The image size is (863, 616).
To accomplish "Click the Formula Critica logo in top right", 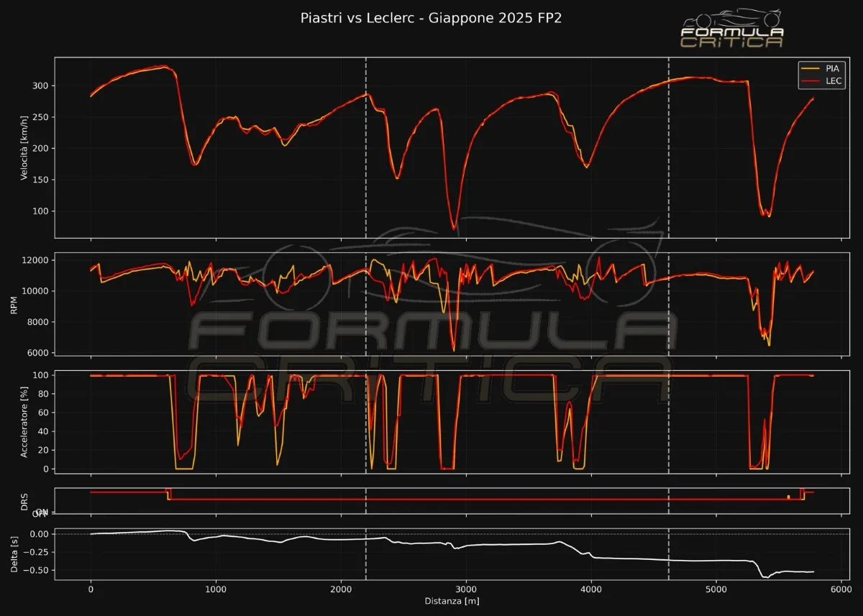I will click(x=732, y=37).
